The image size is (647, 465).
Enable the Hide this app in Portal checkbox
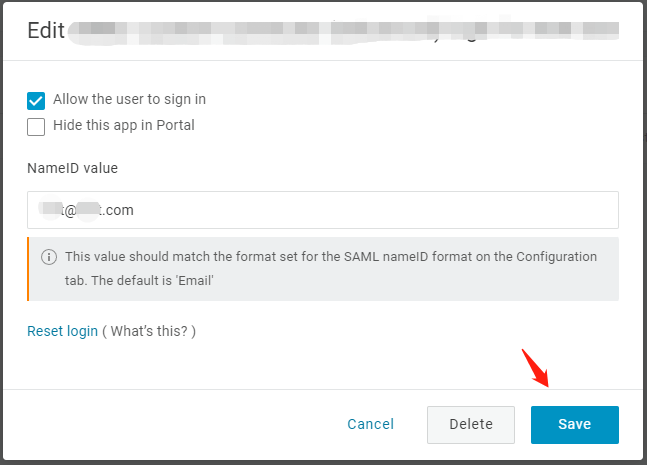[36, 127]
